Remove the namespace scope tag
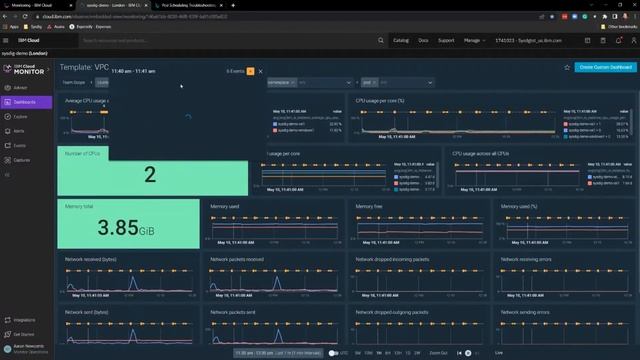640x360 pixels. pyautogui.click(x=293, y=83)
